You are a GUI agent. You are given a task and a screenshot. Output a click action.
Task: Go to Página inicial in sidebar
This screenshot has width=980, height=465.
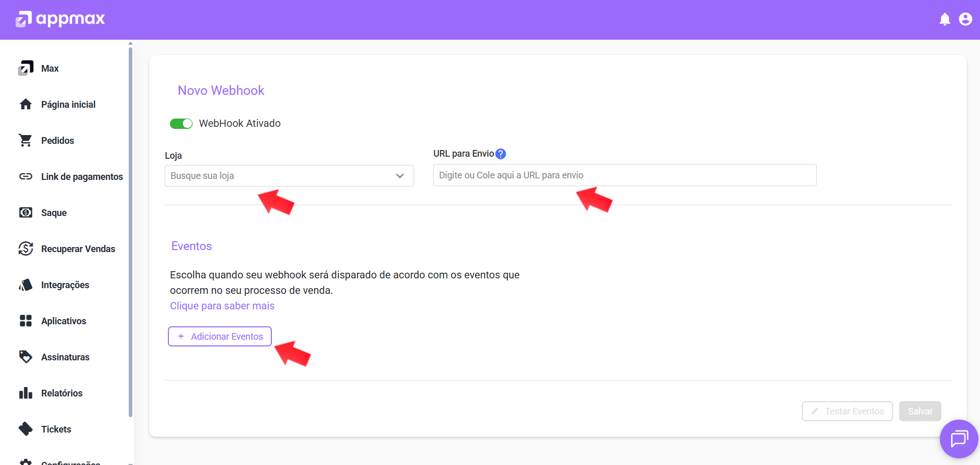[x=68, y=105]
